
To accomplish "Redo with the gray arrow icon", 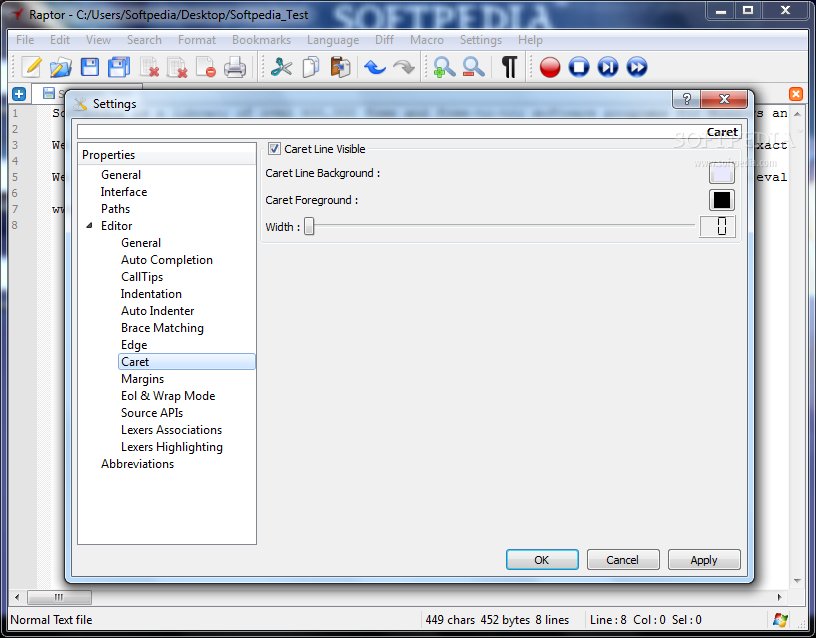I will pyautogui.click(x=404, y=67).
